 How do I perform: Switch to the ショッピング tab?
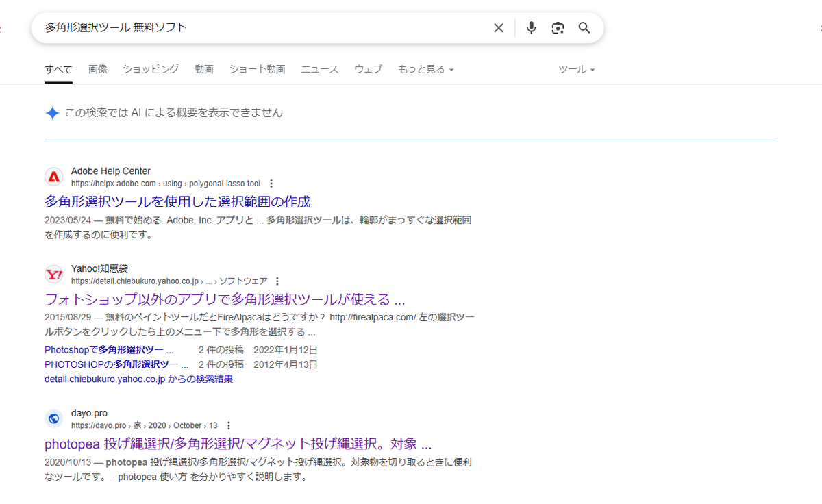(x=151, y=69)
